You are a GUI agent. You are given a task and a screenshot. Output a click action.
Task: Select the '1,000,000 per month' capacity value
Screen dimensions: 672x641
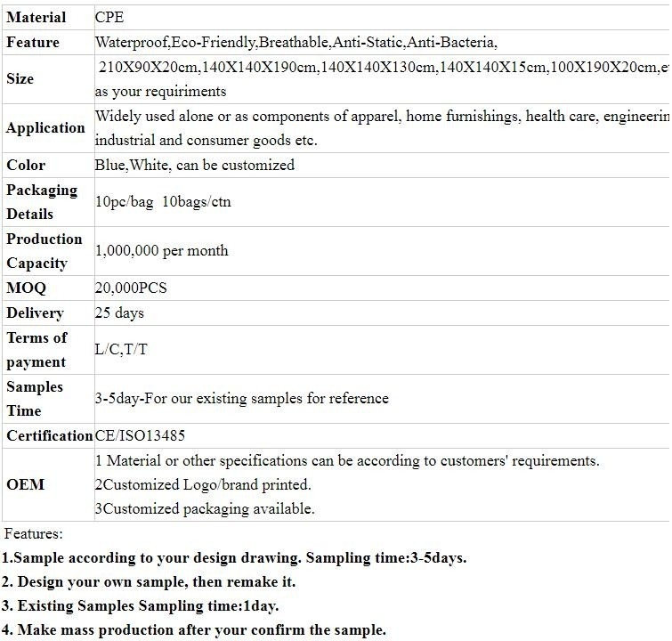(162, 251)
